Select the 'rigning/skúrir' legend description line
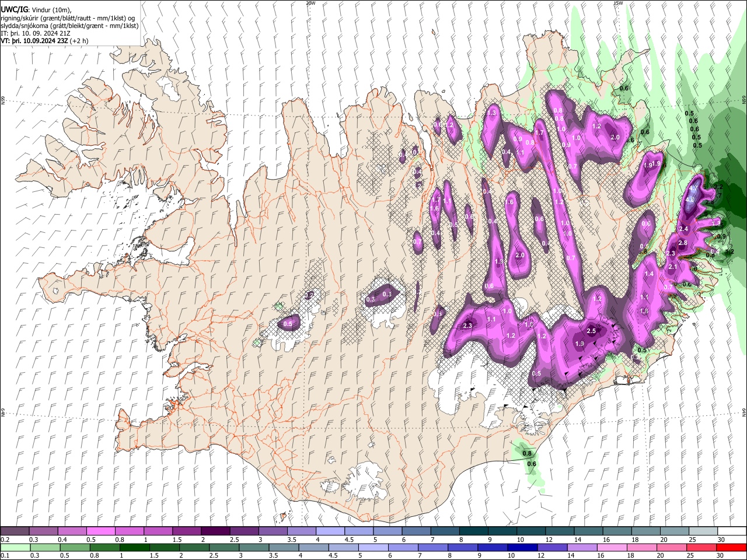 click(x=68, y=17)
